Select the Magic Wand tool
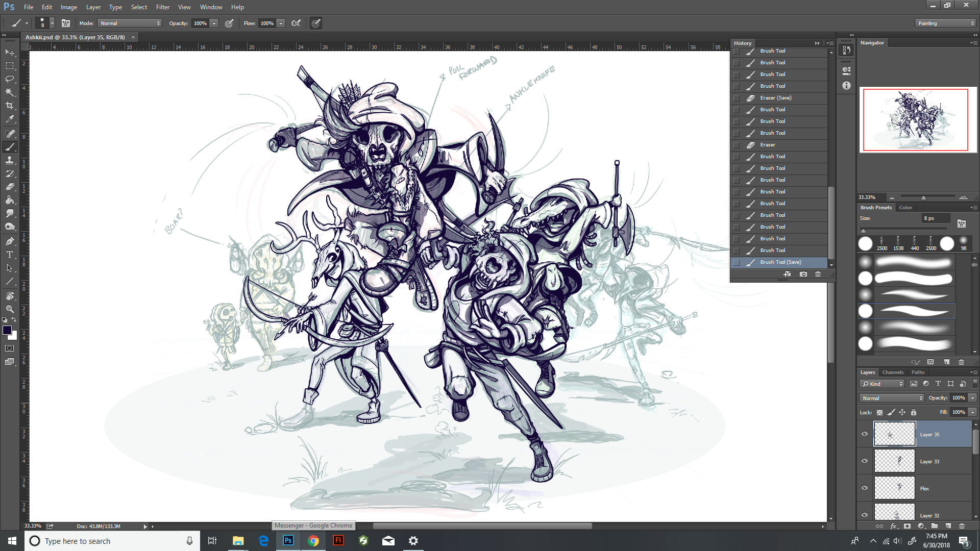Screen dimensions: 980x551 click(10, 92)
